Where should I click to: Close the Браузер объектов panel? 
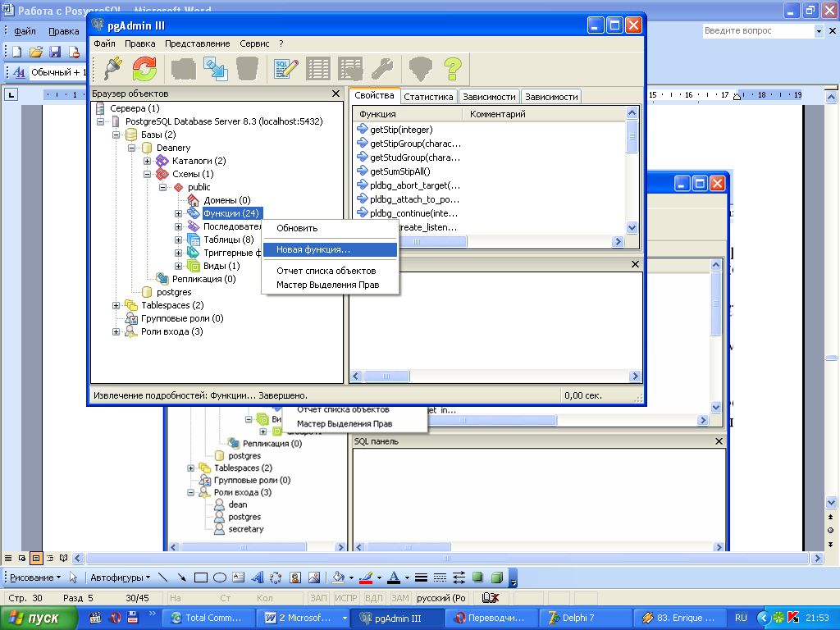coord(336,94)
